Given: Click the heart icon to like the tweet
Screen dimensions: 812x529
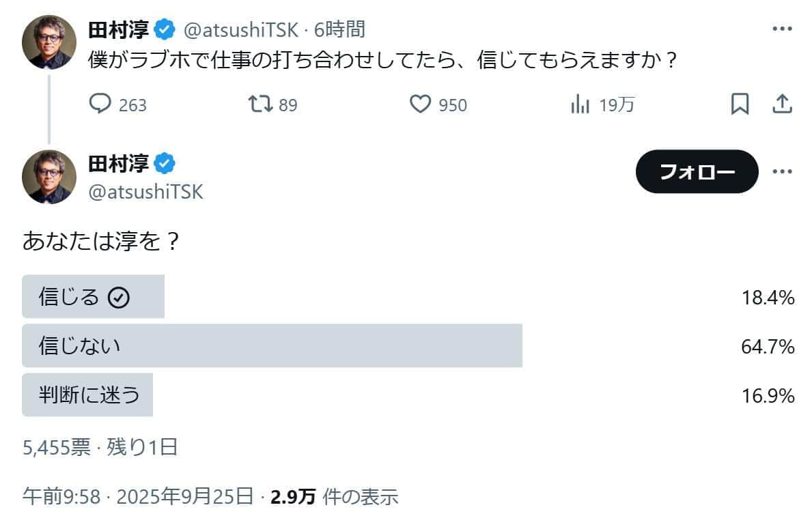Looking at the screenshot, I should (x=421, y=104).
